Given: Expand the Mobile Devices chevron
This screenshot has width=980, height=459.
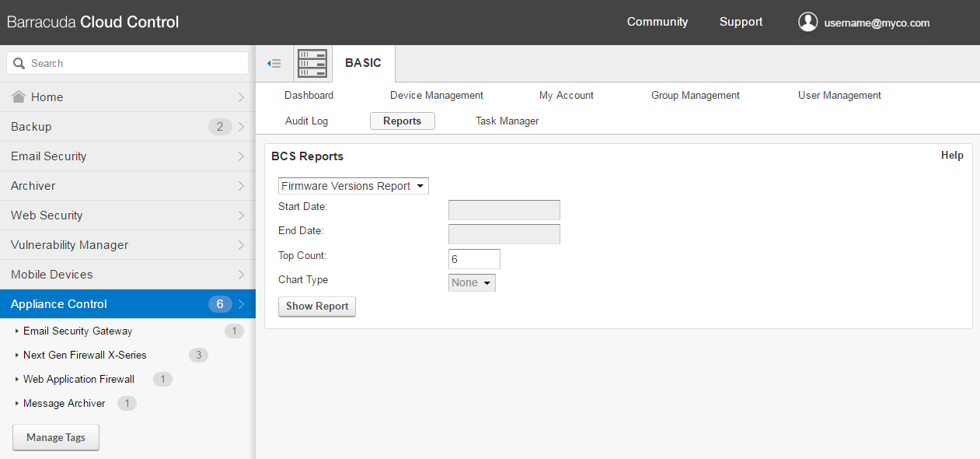Looking at the screenshot, I should point(241,275).
